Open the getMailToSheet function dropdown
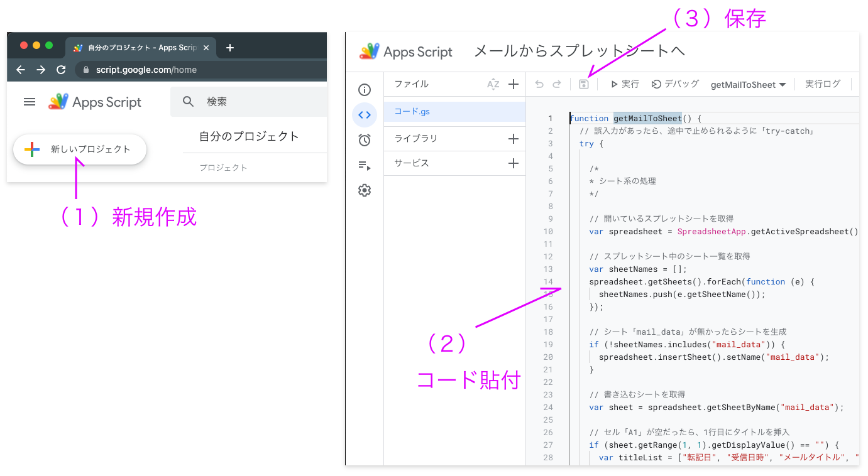Screen dimensions: 868x476 tap(748, 84)
